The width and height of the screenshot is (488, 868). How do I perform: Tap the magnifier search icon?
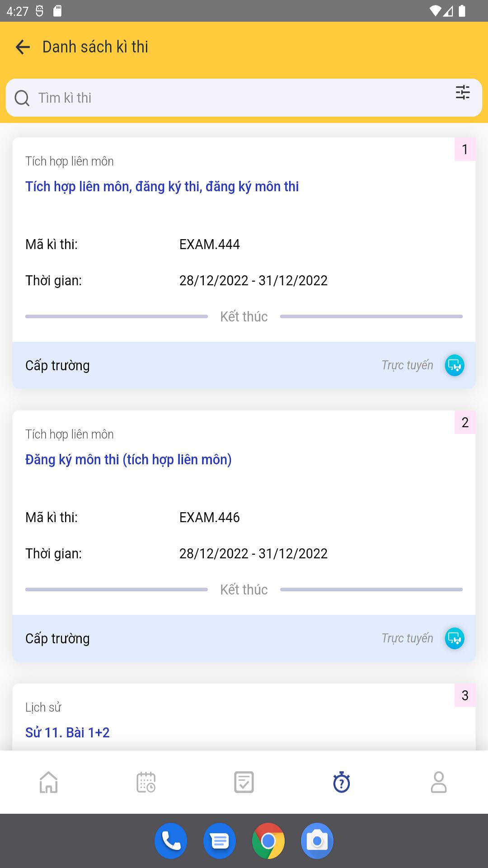[22, 98]
